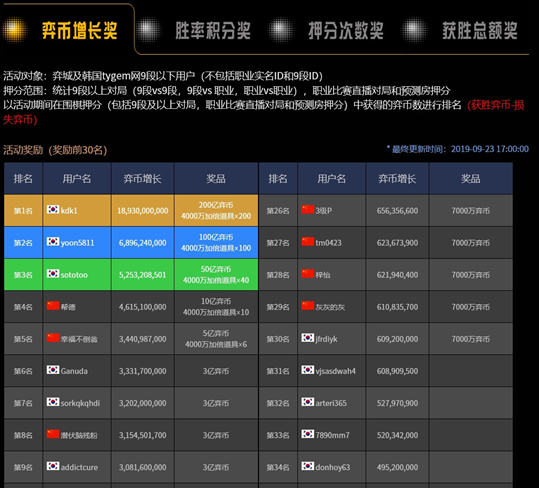Click the Korean flag next to yoon5811

[x=53, y=242]
